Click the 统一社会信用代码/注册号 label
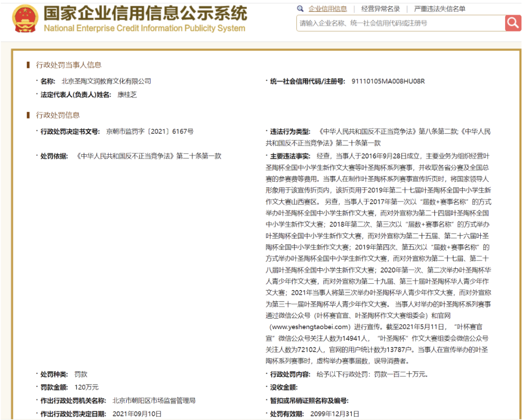Screen dimensions: 524x420 pyautogui.click(x=308, y=81)
